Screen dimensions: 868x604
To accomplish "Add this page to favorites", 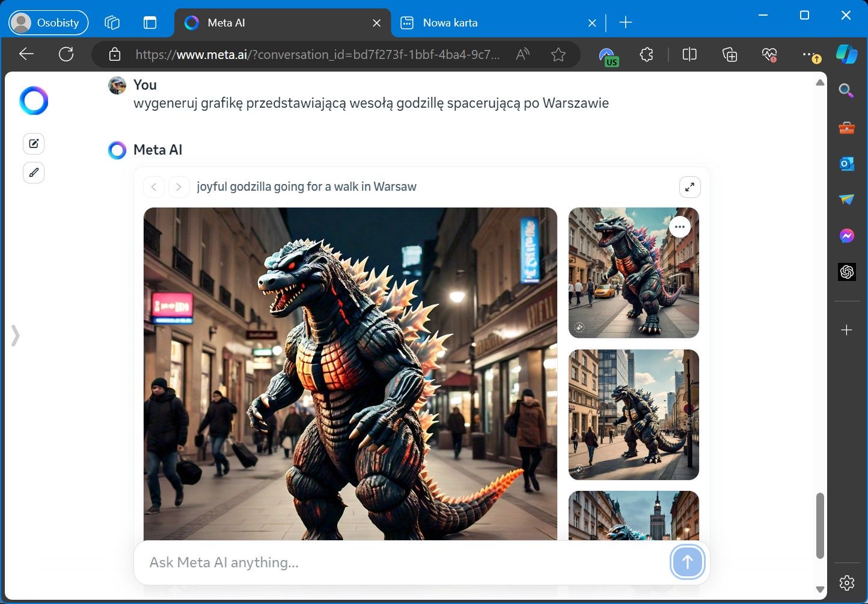I will click(558, 55).
